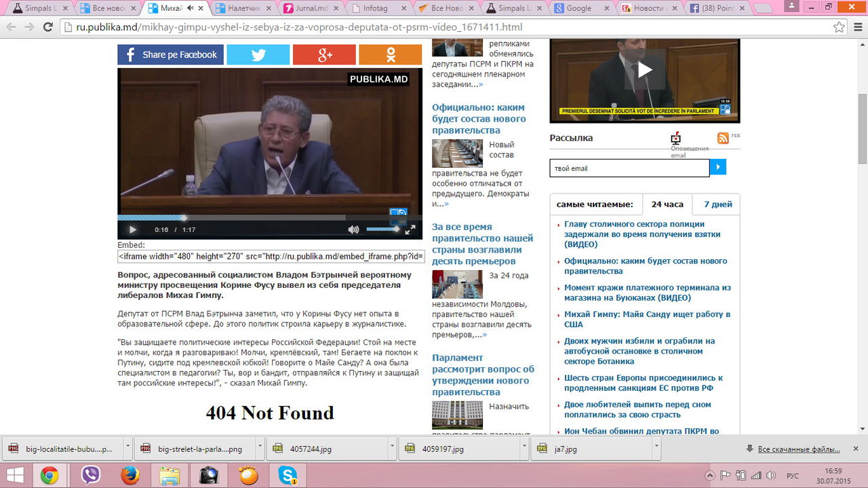This screenshot has height=488, width=868.
Task: Open 'Двое любителей выпить' article
Action: tap(637, 409)
